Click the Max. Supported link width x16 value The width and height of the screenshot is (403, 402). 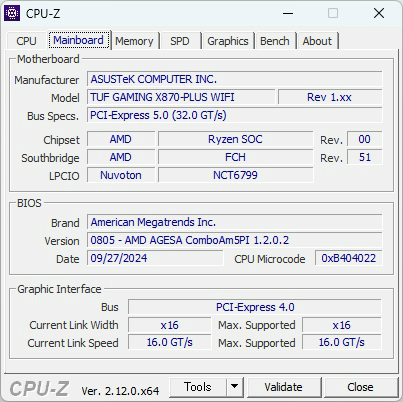pyautogui.click(x=342, y=325)
